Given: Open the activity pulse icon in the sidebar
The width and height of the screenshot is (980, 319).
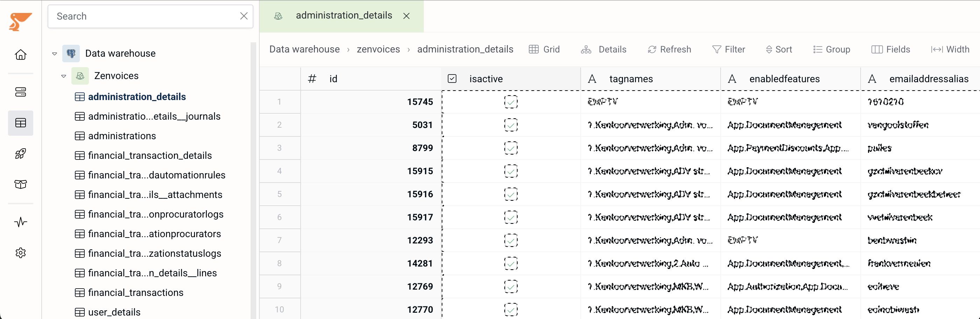Looking at the screenshot, I should point(21,222).
